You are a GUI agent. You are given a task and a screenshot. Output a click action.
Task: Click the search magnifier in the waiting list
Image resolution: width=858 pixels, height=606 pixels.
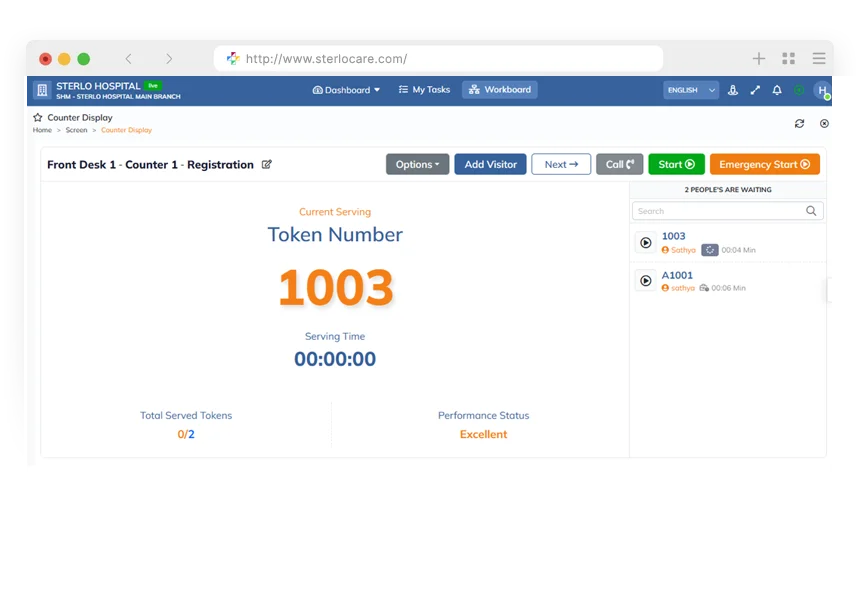point(811,211)
